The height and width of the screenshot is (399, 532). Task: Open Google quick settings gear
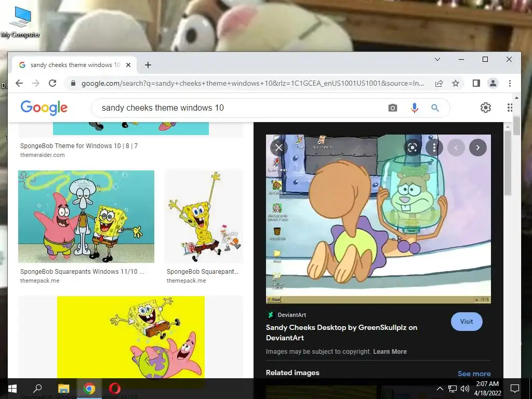pos(486,108)
